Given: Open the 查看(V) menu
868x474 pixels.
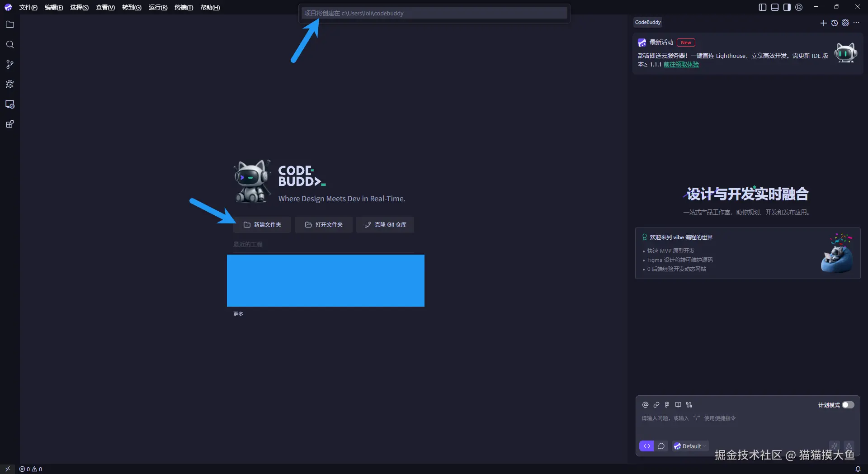Looking at the screenshot, I should click(105, 7).
